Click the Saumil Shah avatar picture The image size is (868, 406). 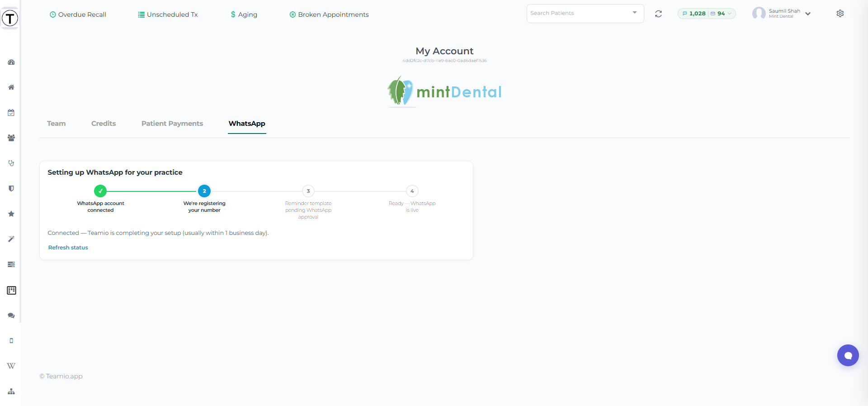[759, 14]
